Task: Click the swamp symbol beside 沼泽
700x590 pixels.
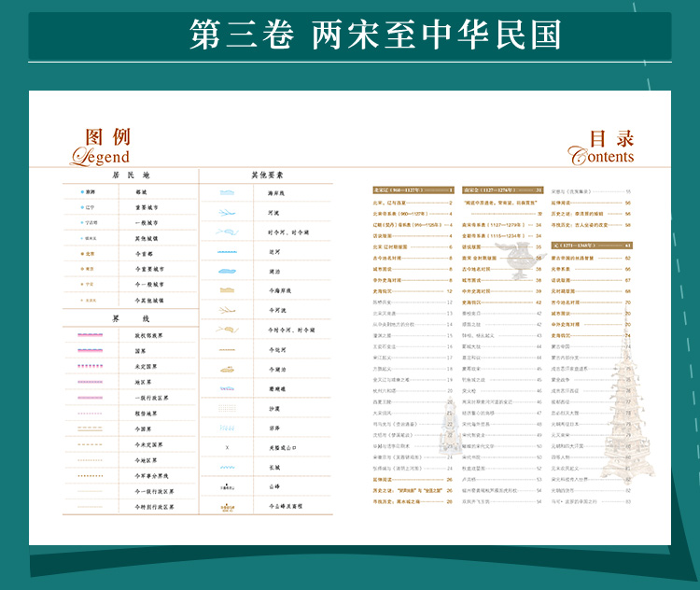Action: pyautogui.click(x=228, y=428)
